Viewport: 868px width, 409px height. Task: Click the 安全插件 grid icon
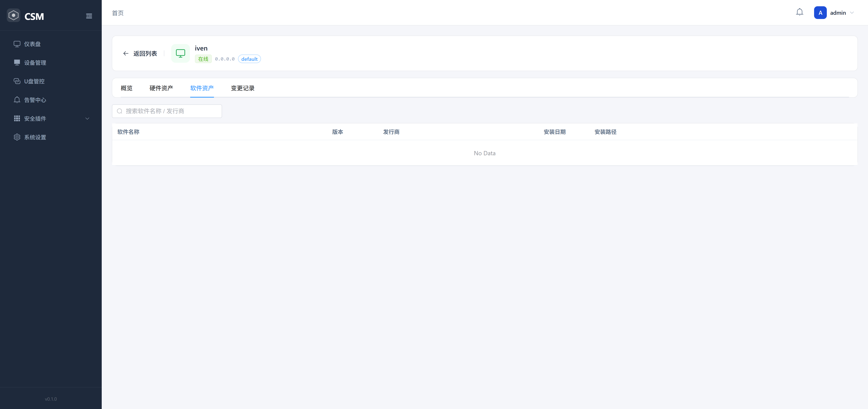pos(17,118)
